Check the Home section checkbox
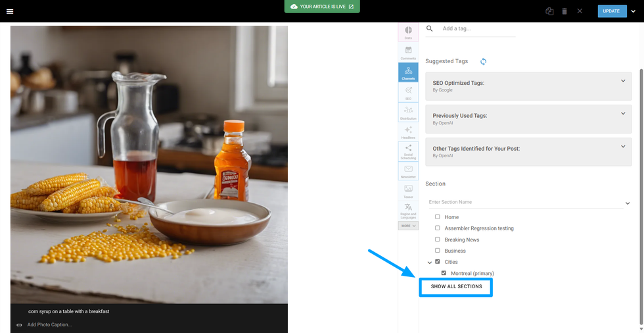Image resolution: width=644 pixels, height=333 pixels. [438, 217]
